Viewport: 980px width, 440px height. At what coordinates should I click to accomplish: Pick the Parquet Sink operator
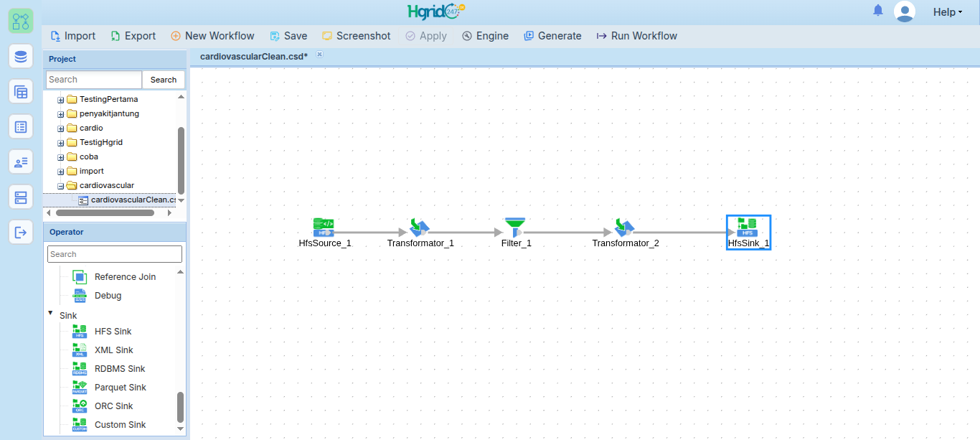pyautogui.click(x=110, y=388)
